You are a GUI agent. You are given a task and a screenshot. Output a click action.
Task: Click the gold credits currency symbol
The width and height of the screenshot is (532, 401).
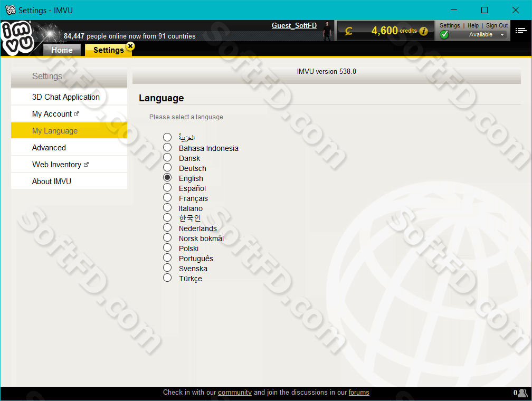(348, 31)
